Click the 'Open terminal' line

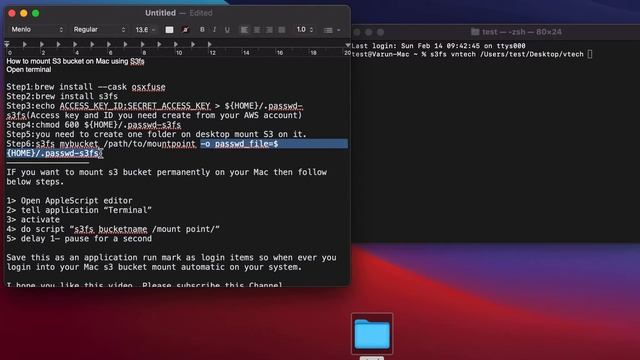pos(29,69)
